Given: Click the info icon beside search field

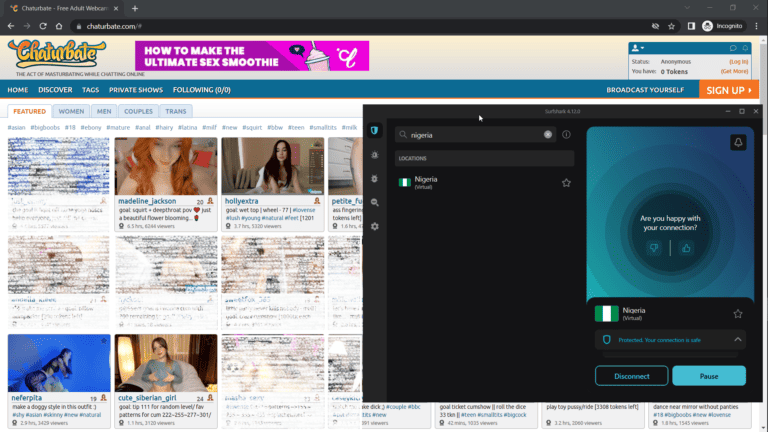Looking at the screenshot, I should pyautogui.click(x=566, y=134).
